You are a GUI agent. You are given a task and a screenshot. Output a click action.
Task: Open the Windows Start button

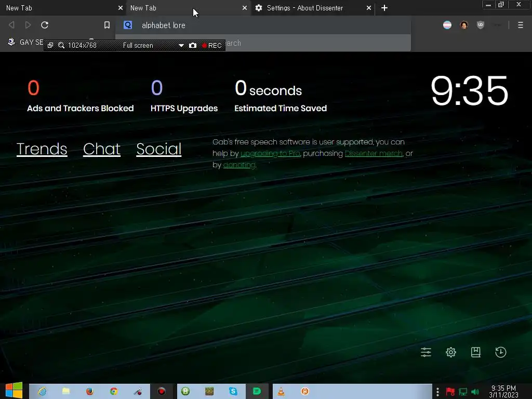point(14,391)
